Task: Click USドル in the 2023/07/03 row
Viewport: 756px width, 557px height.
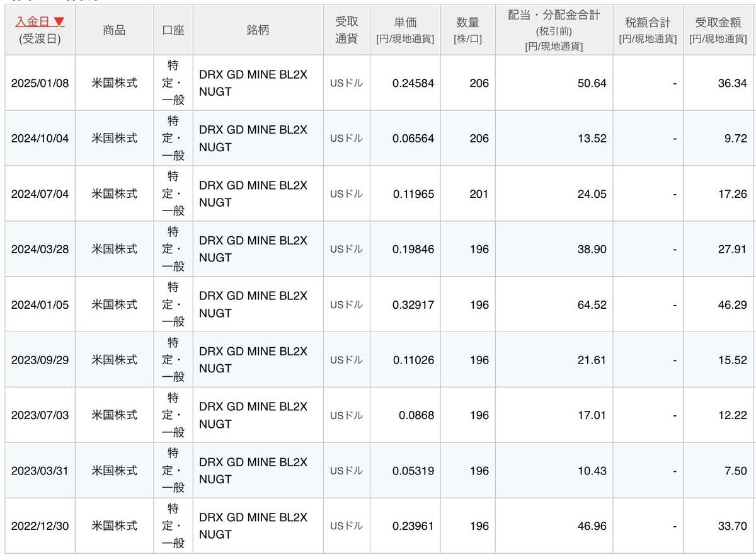Action: 346,416
